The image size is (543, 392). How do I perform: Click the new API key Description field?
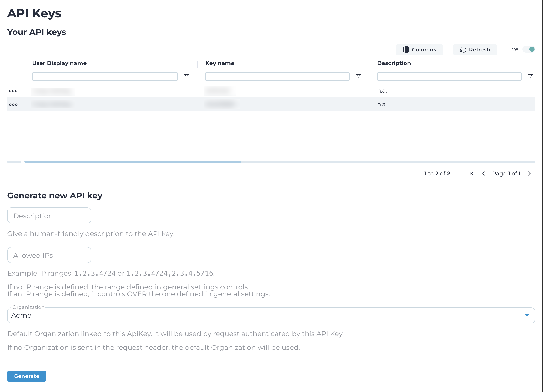49,215
